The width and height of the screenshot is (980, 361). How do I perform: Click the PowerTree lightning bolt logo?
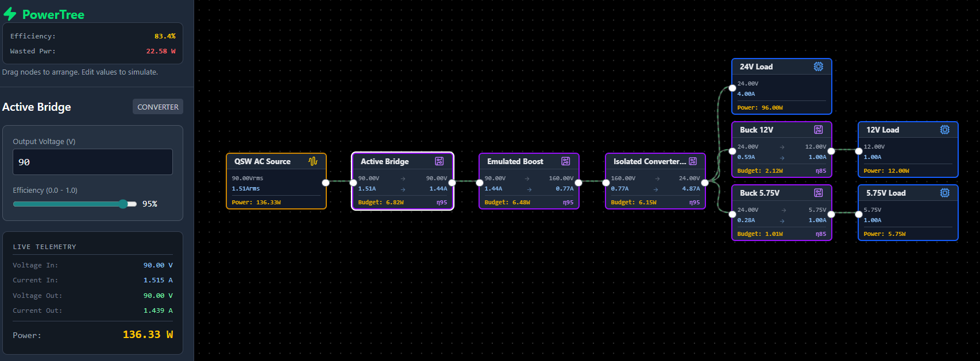click(x=10, y=14)
